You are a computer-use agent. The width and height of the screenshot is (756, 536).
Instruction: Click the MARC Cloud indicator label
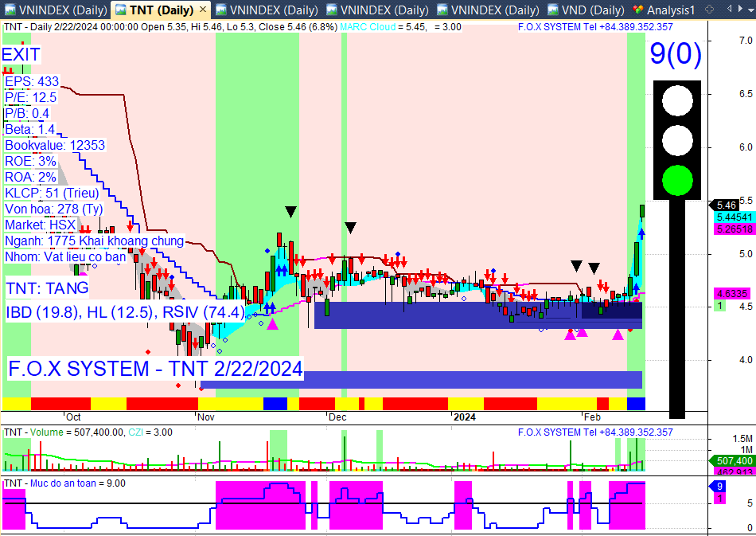(x=368, y=27)
